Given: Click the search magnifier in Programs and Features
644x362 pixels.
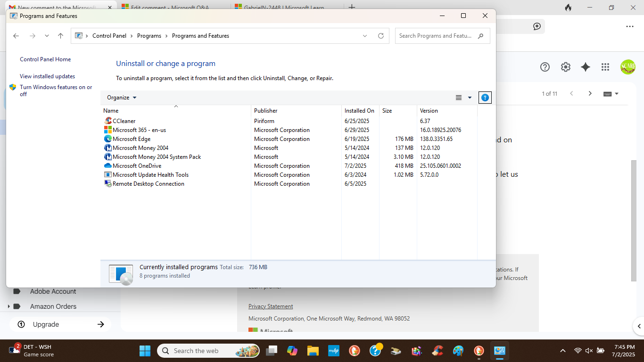Looking at the screenshot, I should coord(481,36).
